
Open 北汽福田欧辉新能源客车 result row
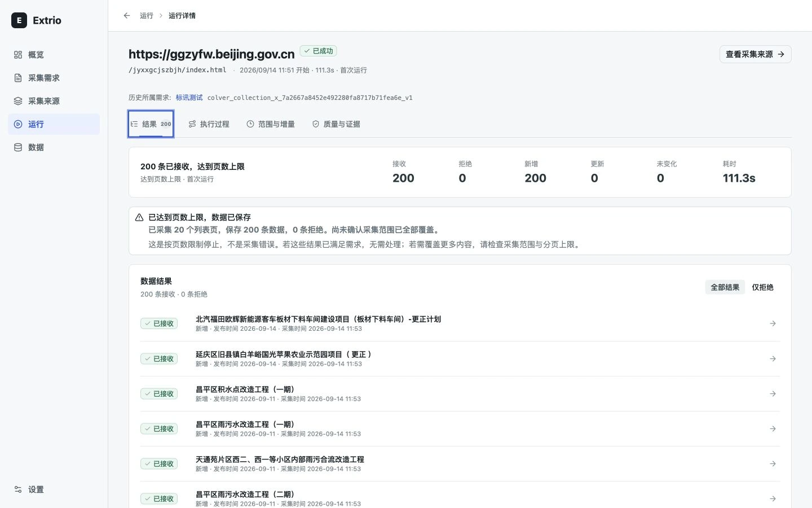[x=460, y=323]
